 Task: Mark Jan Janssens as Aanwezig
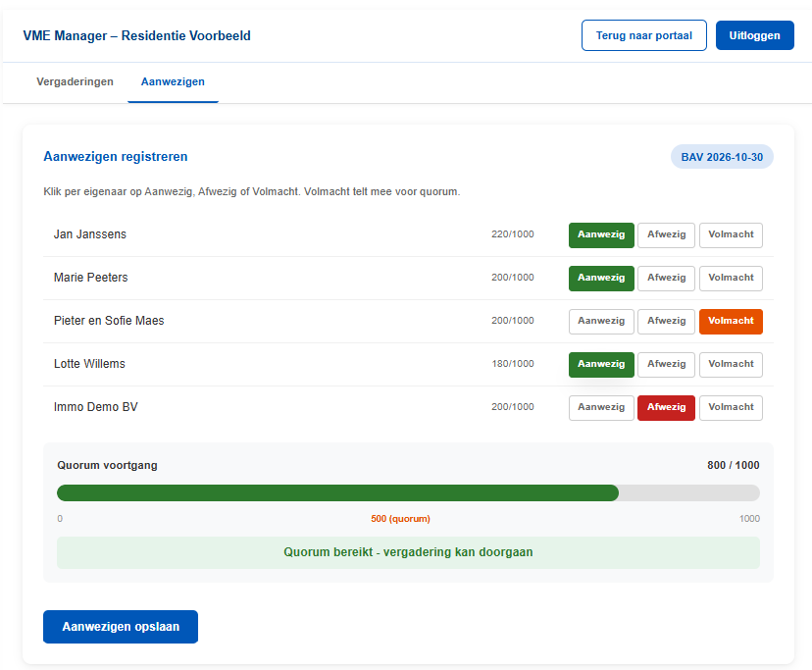(601, 235)
